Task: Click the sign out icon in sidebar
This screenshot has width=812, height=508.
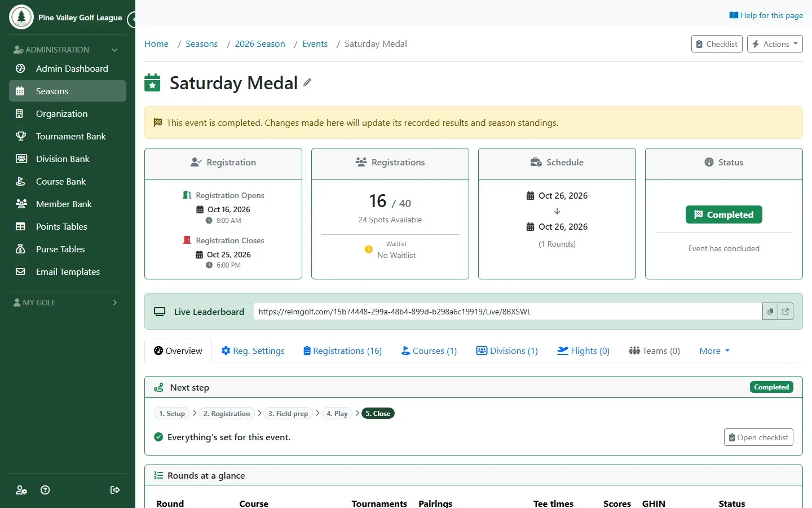Action: 115,490
